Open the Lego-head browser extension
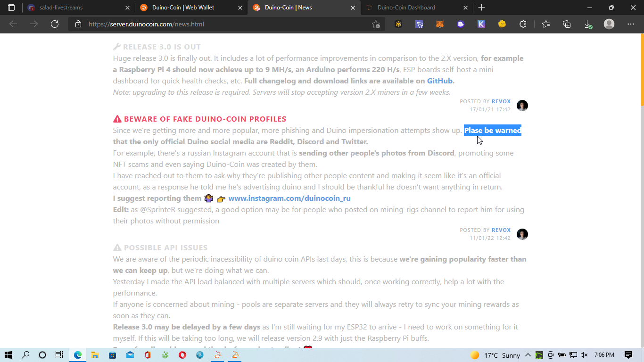This screenshot has width=644, height=362. pos(502,24)
